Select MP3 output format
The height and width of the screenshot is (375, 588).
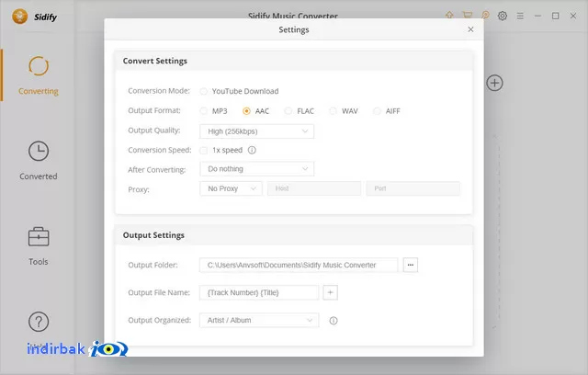[204, 111]
